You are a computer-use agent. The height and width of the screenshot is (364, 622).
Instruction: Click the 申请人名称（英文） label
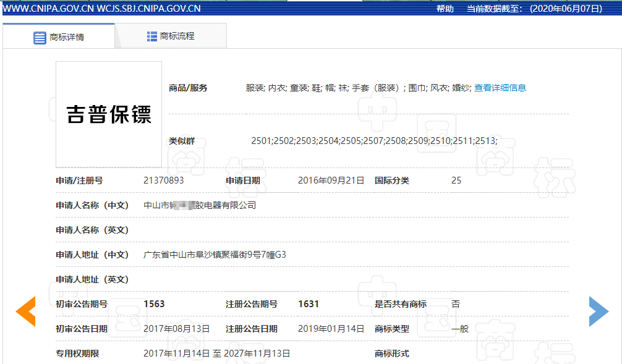pos(92,230)
